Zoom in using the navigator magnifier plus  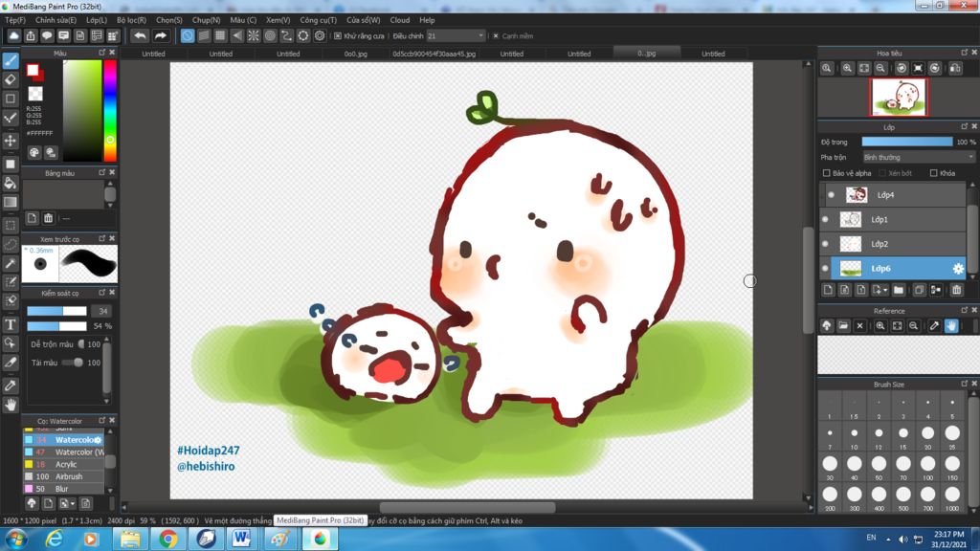[x=847, y=69]
